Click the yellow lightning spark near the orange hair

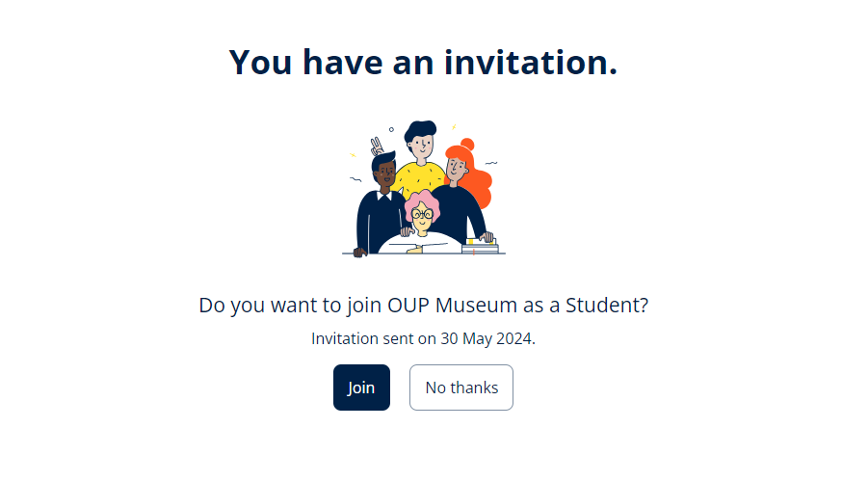click(x=454, y=127)
